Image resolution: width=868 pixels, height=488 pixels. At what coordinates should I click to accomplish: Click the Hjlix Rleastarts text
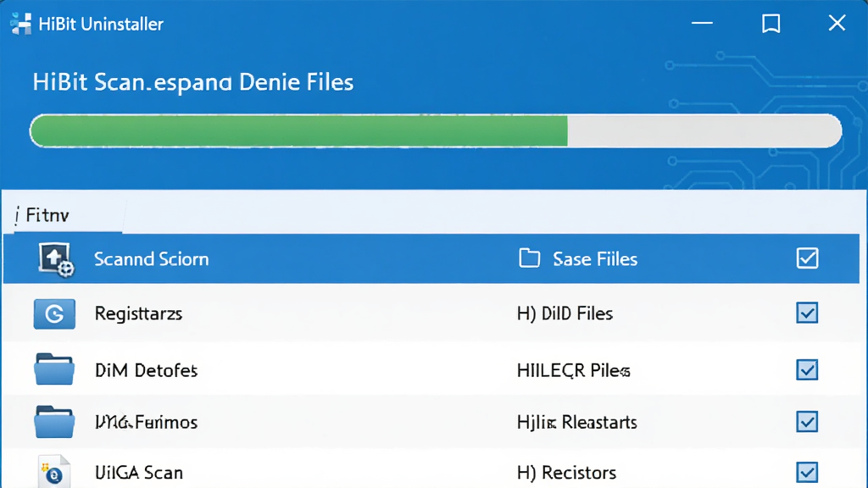click(576, 422)
